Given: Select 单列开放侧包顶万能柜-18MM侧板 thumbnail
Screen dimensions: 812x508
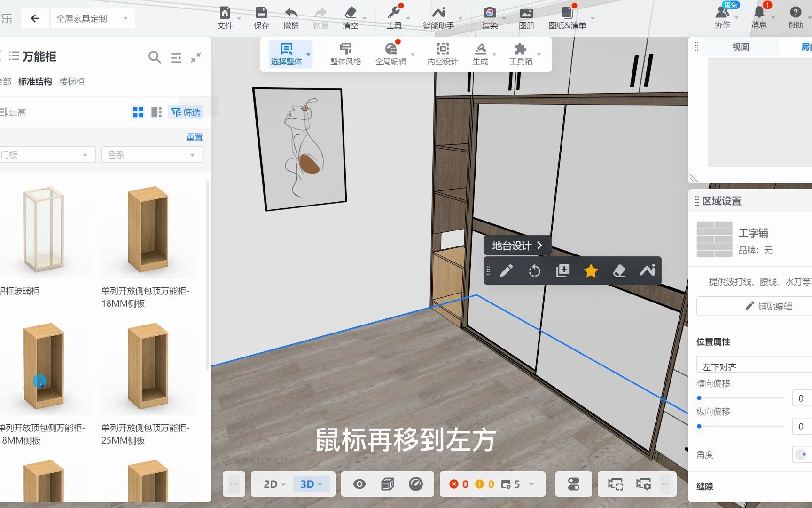Looking at the screenshot, I should 148,229.
